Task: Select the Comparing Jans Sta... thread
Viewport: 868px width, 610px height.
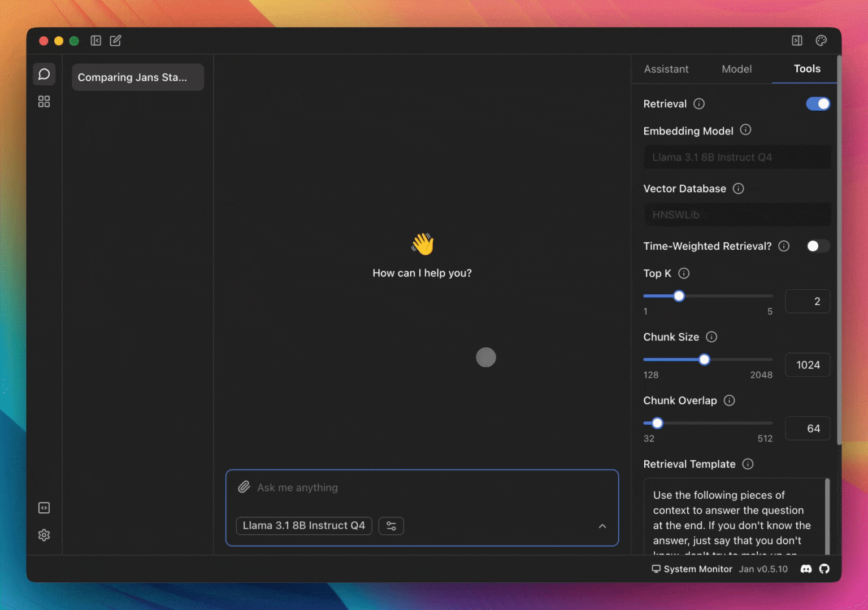Action: point(137,77)
